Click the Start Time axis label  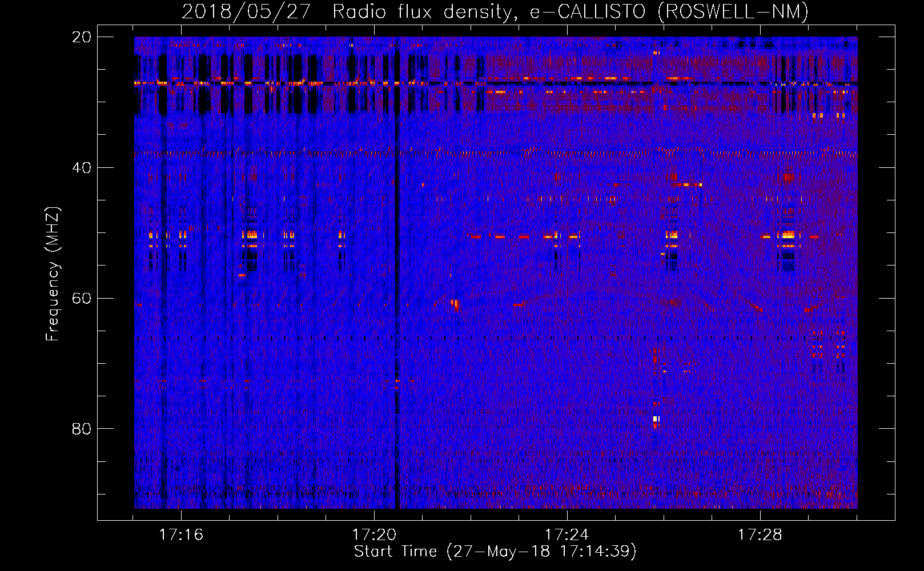[495, 552]
